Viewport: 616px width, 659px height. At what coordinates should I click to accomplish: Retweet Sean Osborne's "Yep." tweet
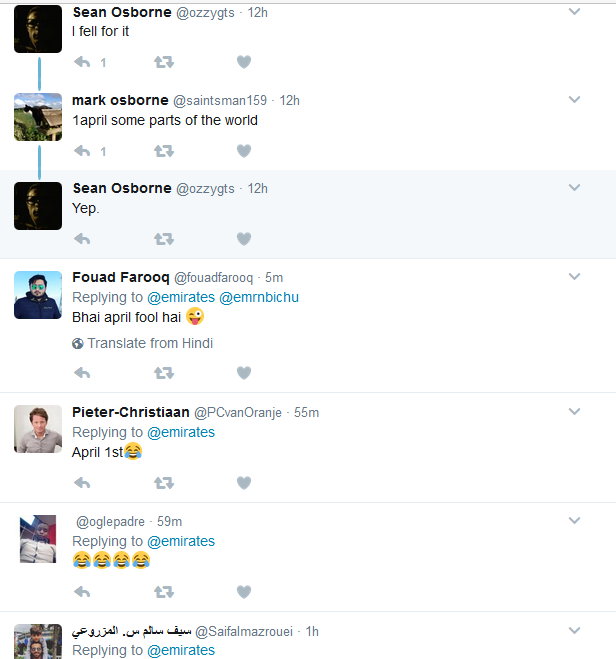(163, 239)
